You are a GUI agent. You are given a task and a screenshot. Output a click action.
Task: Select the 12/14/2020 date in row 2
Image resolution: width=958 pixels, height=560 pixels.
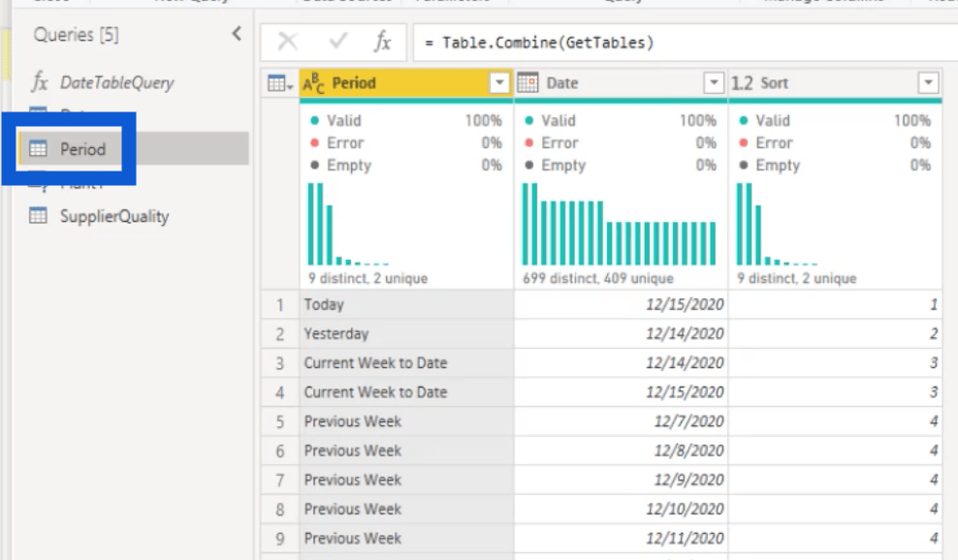[621, 333]
